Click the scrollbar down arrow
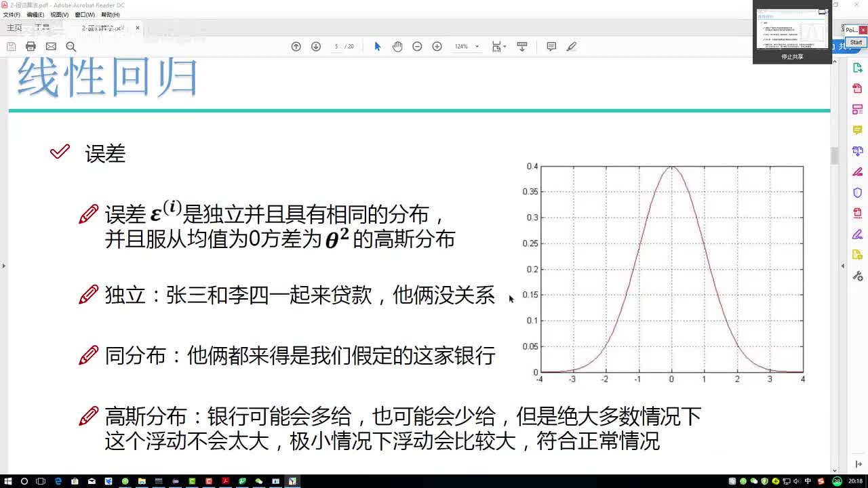 coord(835,470)
